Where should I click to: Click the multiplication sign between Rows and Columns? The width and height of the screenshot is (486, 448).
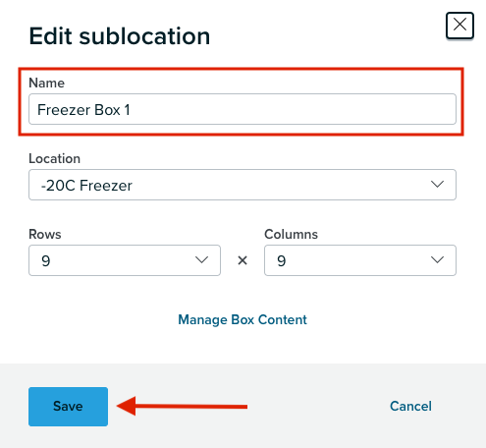tap(243, 260)
